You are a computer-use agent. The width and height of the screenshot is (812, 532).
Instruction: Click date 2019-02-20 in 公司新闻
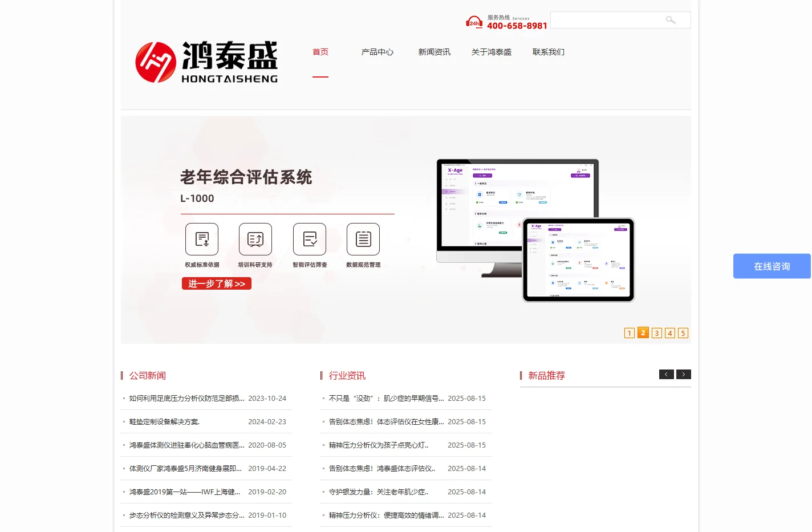coord(267,492)
